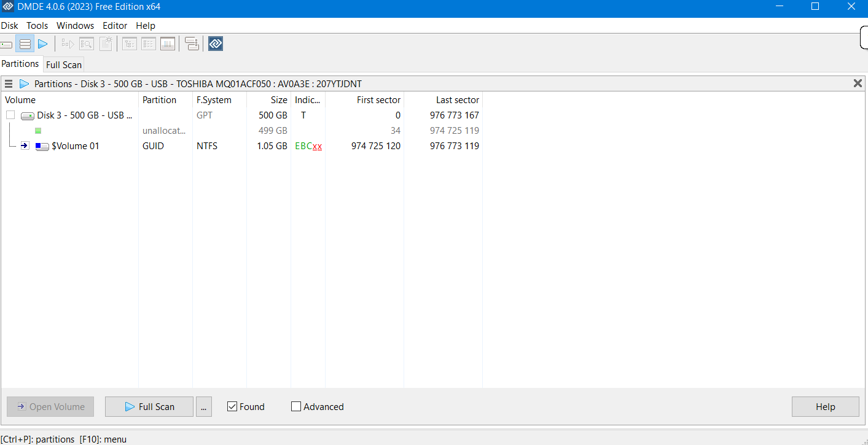Click the directory tree panel toolbar icon

coord(130,44)
